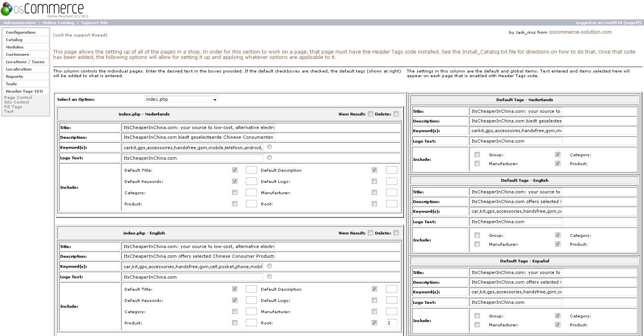
Task: Click the Logoff link
Action: (632, 23)
